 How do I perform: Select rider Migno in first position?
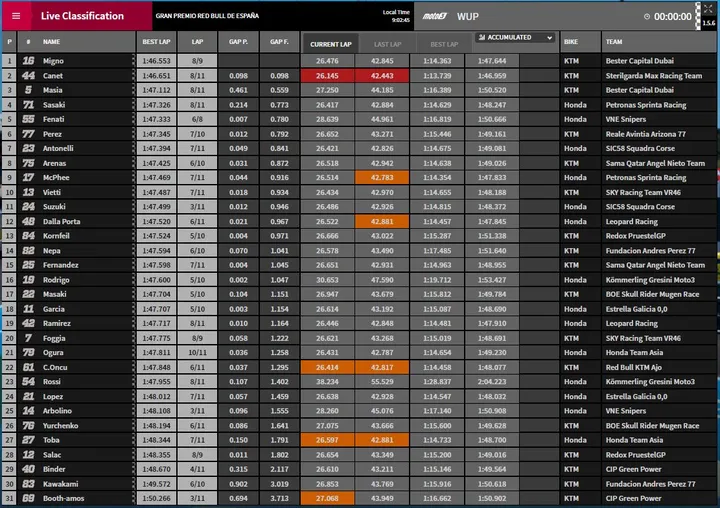pos(53,61)
